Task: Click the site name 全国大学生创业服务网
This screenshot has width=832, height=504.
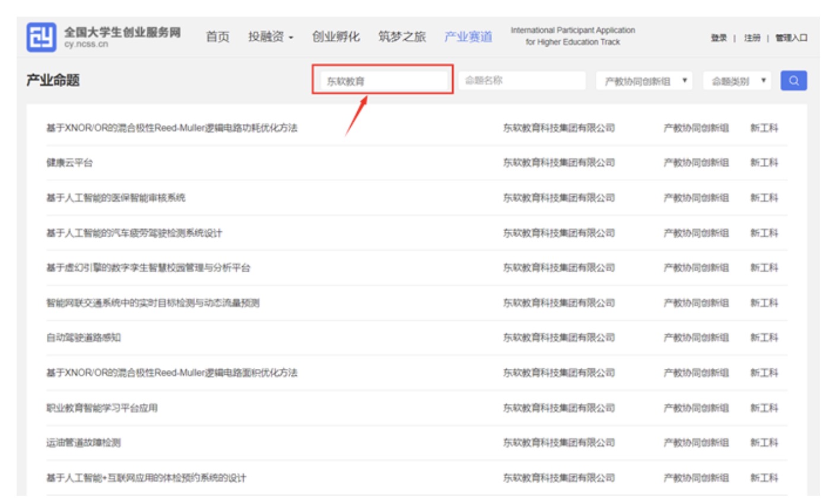Action: pos(122,32)
